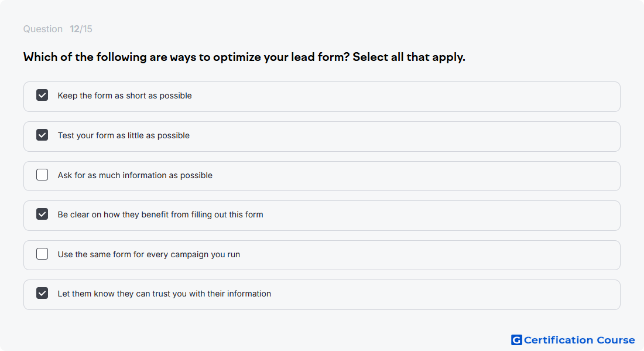Click the 'Select all that apply.' instruction text

click(x=409, y=57)
